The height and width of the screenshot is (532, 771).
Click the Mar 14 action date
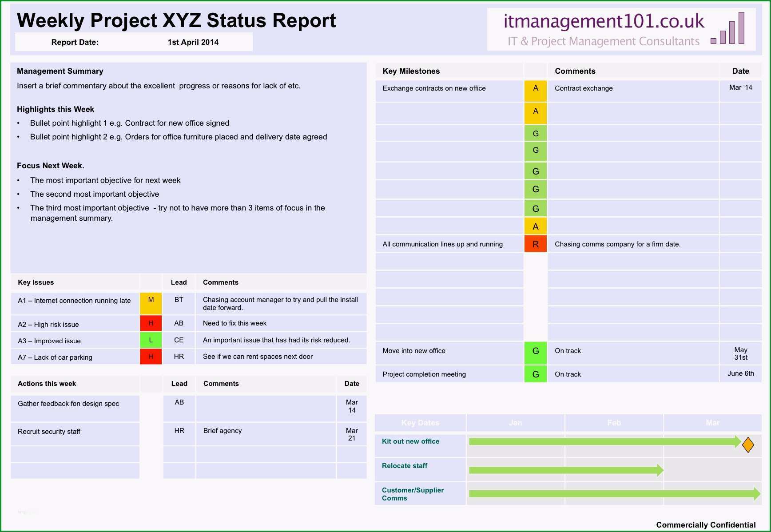(x=352, y=406)
